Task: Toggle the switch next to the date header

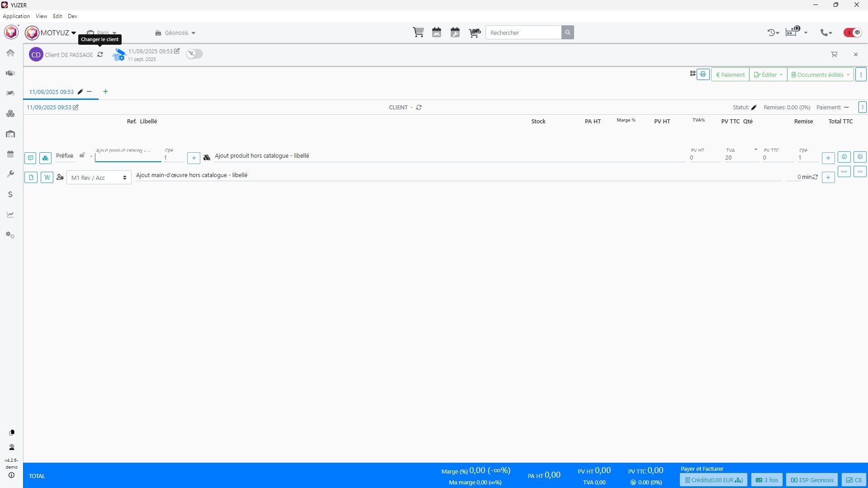Action: coord(194,54)
